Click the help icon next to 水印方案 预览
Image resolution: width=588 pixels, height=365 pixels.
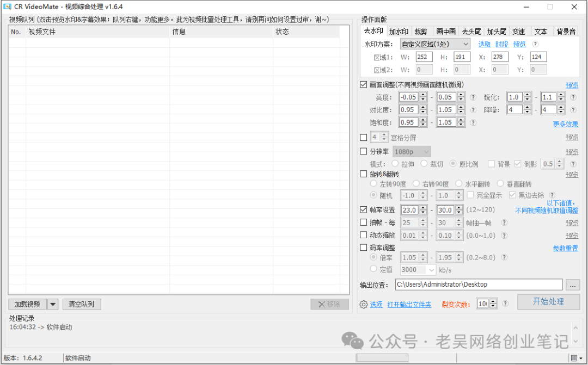point(535,45)
